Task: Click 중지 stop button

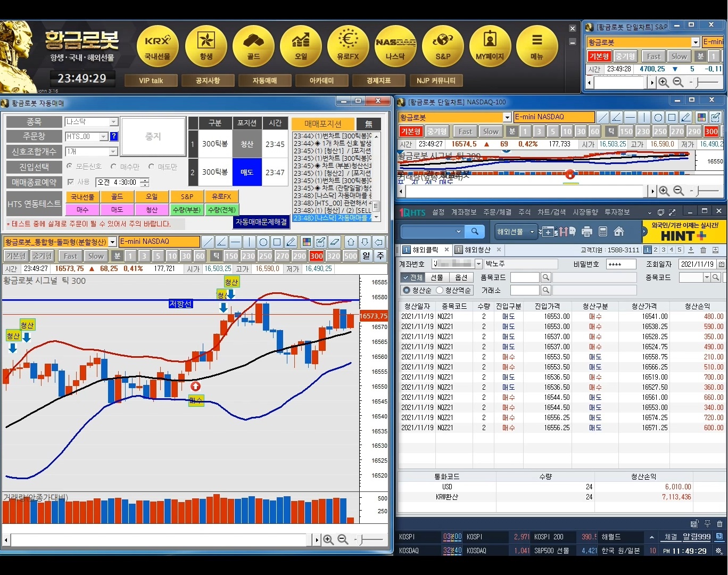Action: pos(153,137)
